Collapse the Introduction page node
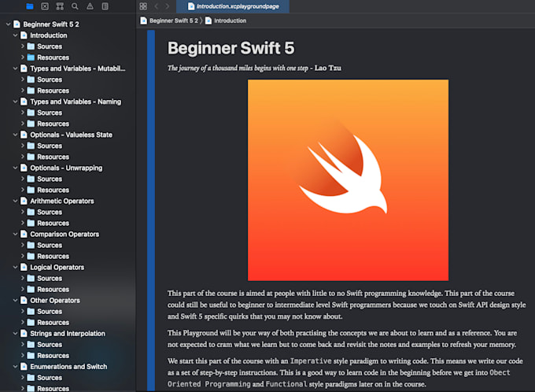 tap(15, 35)
